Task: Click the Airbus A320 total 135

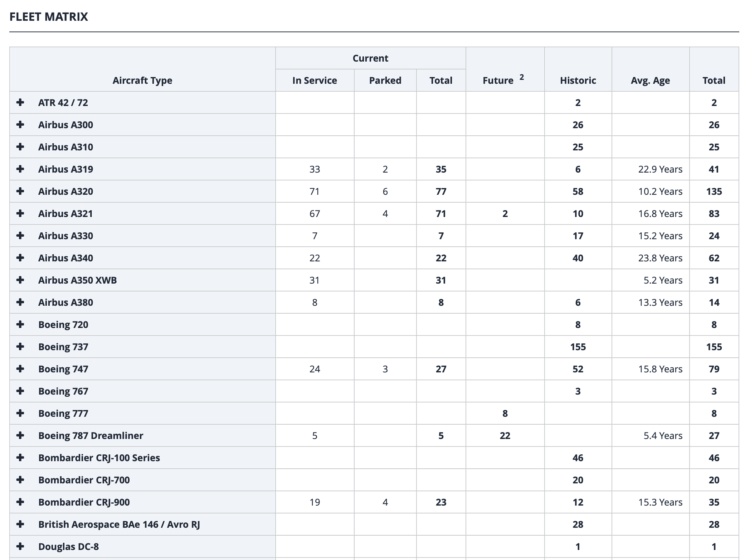Action: tap(714, 191)
